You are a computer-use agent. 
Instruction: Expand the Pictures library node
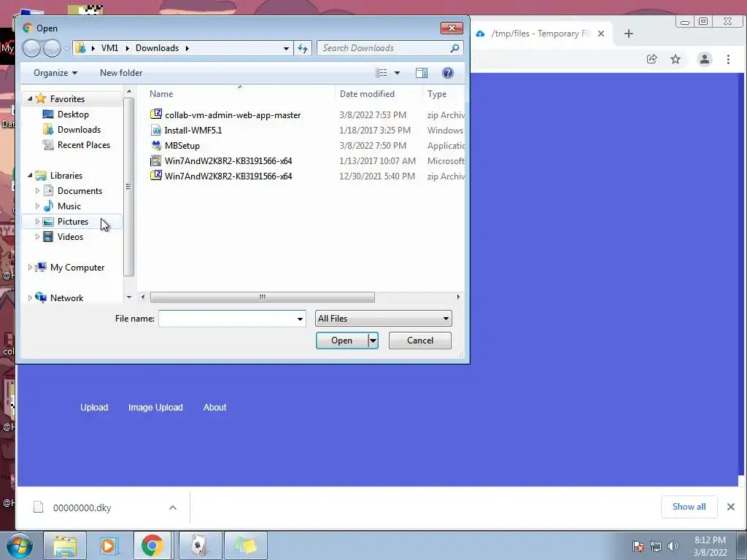(37, 222)
